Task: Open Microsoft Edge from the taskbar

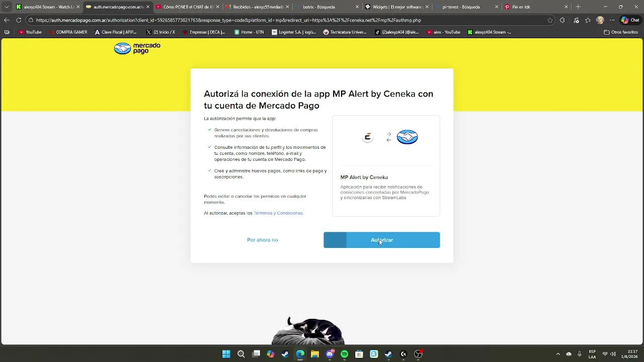Action: coord(300,354)
